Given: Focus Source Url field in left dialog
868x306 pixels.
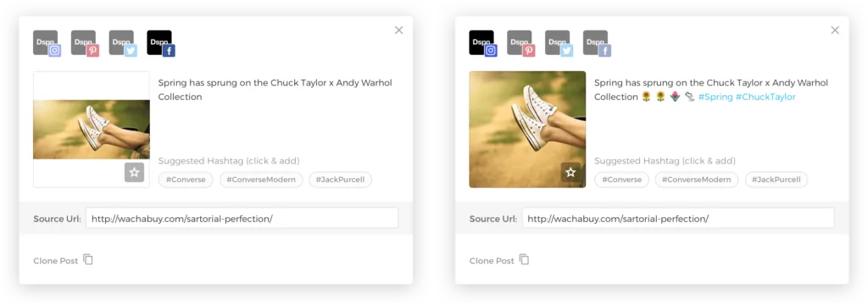Looking at the screenshot, I should click(x=242, y=218).
